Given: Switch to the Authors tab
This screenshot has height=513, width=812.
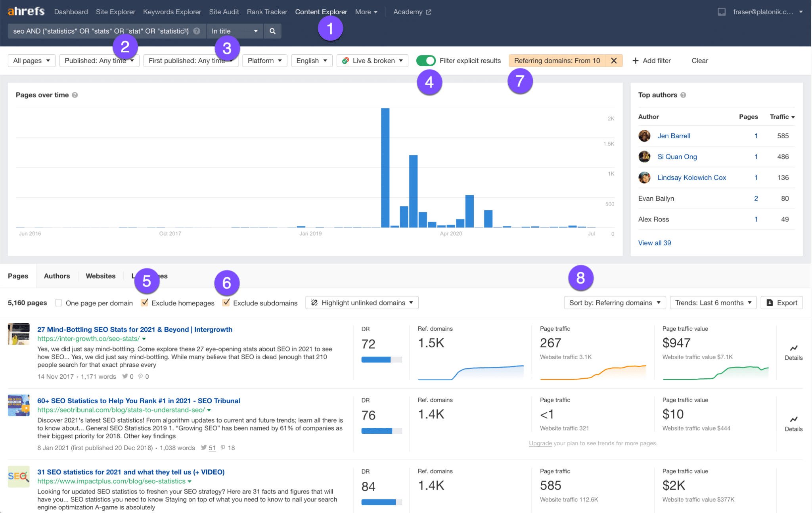Looking at the screenshot, I should tap(57, 276).
